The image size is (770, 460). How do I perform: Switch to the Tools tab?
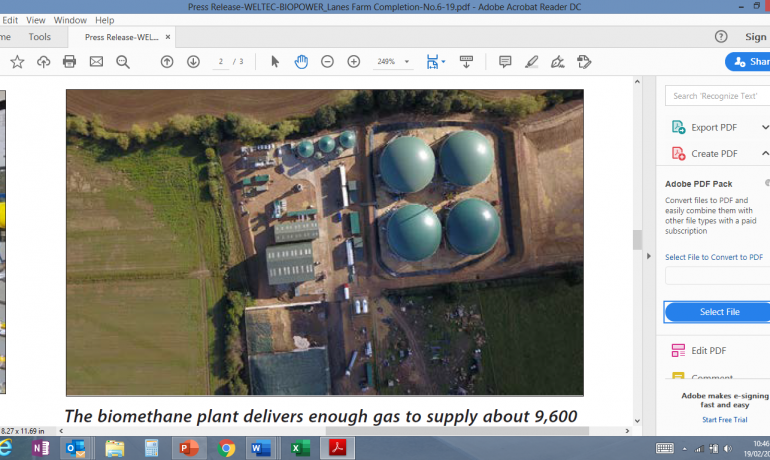(40, 37)
